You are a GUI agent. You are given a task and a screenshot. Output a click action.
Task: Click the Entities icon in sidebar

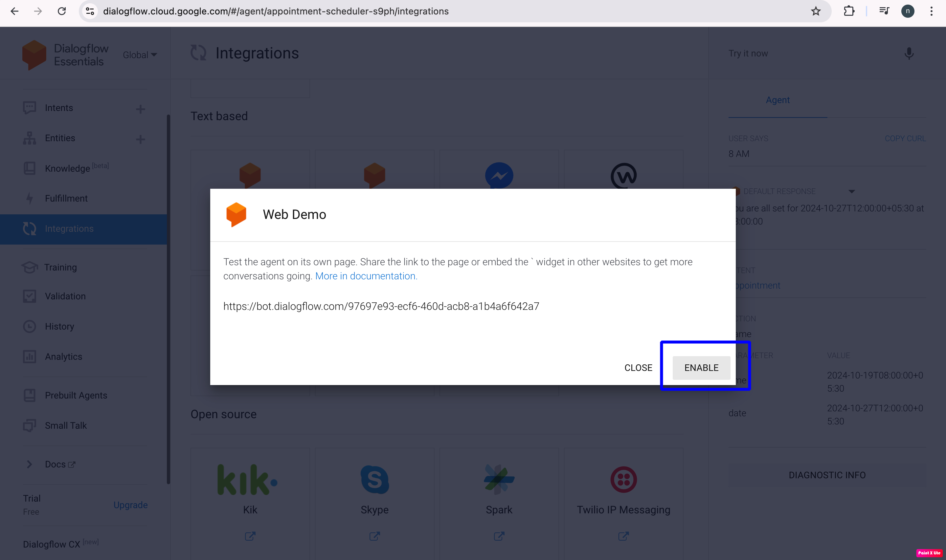(x=29, y=138)
